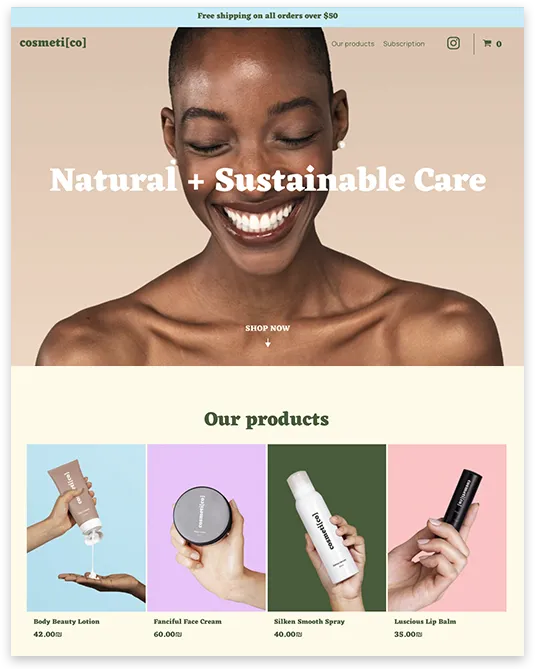Open the shopping cart icon

[x=487, y=43]
